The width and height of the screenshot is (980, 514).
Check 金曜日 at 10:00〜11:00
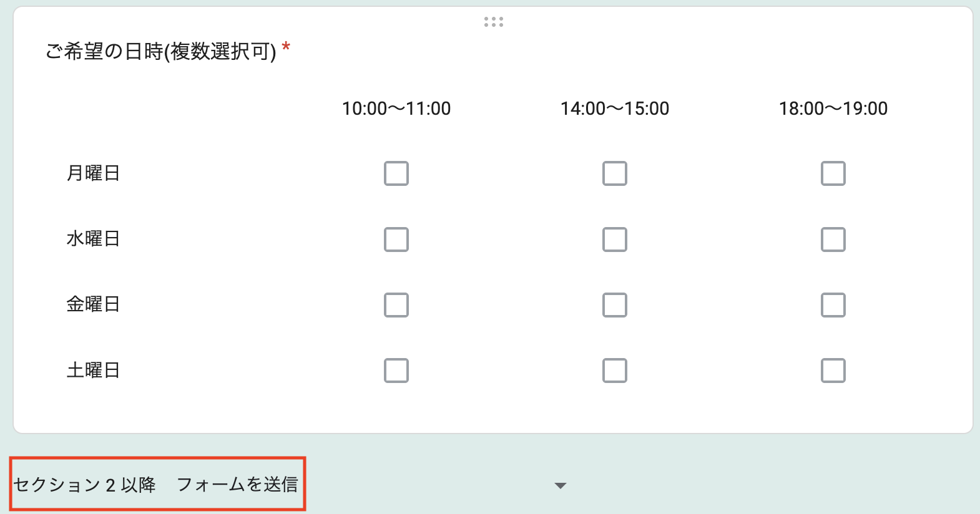396,305
